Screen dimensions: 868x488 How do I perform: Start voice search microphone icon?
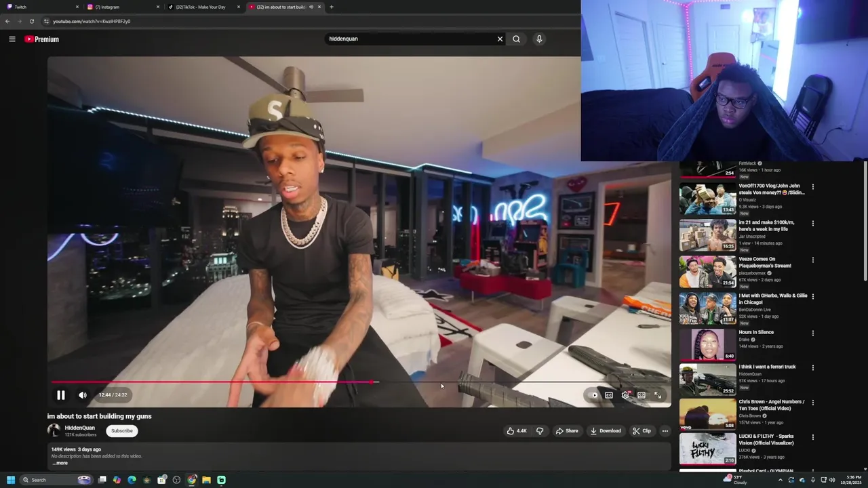(x=539, y=39)
